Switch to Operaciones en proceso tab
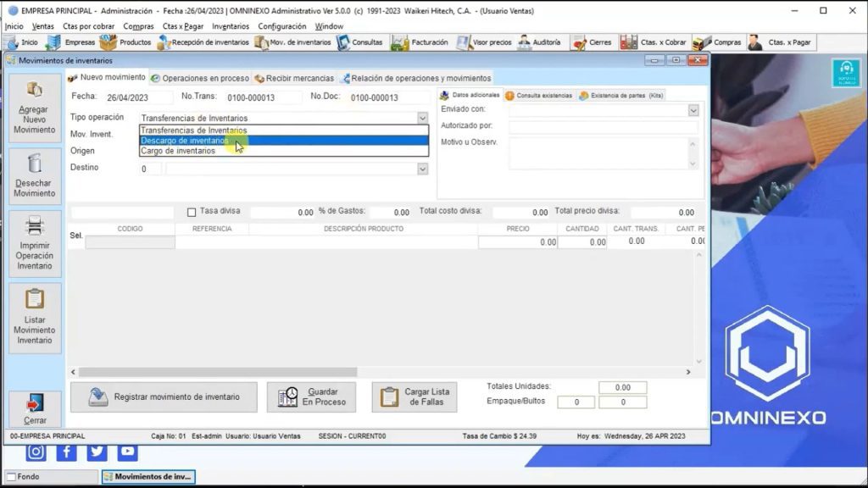This screenshot has width=868, height=488. pos(200,79)
